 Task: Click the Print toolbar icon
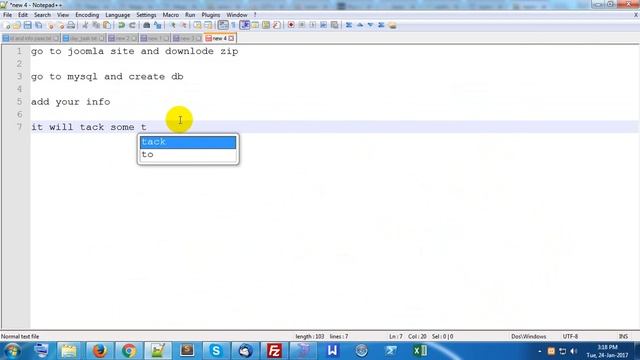point(71,25)
